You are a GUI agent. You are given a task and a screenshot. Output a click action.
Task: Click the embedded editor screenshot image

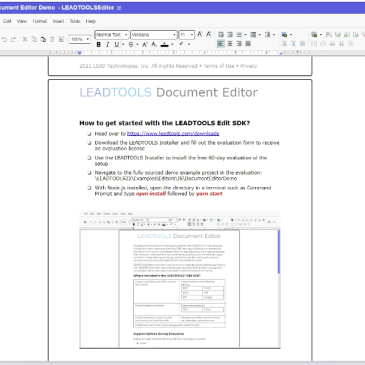point(180,279)
